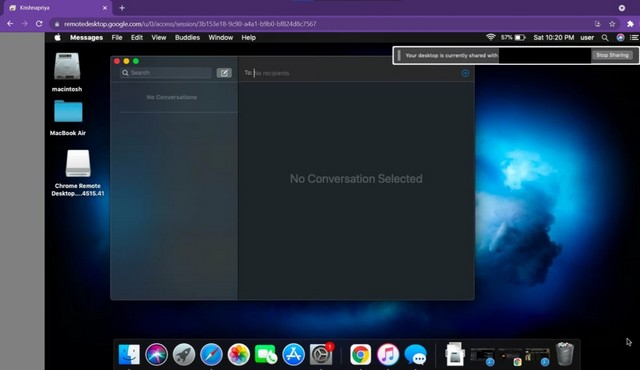Open the Apple menu
Screen dimensions: 640x370
point(58,38)
